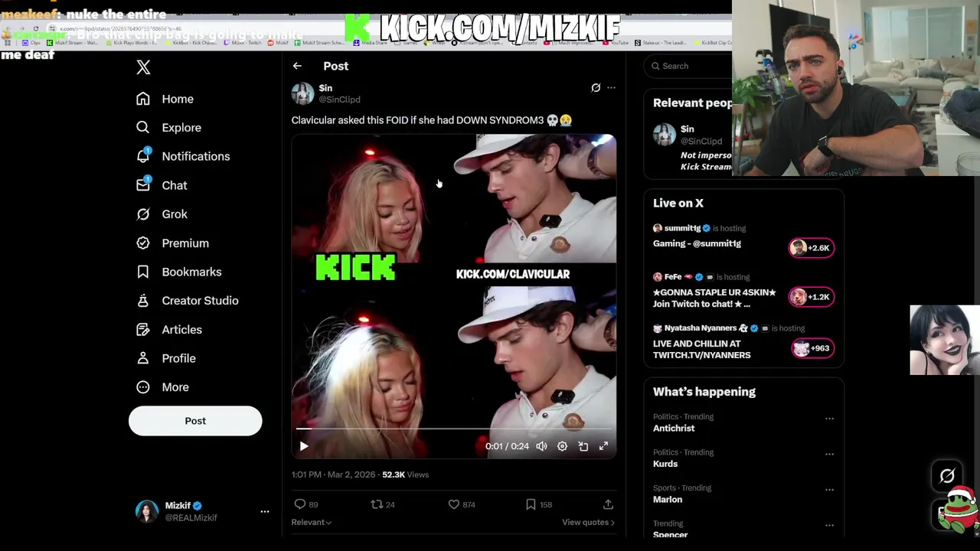
Task: Play the video in the post
Action: pos(304,446)
